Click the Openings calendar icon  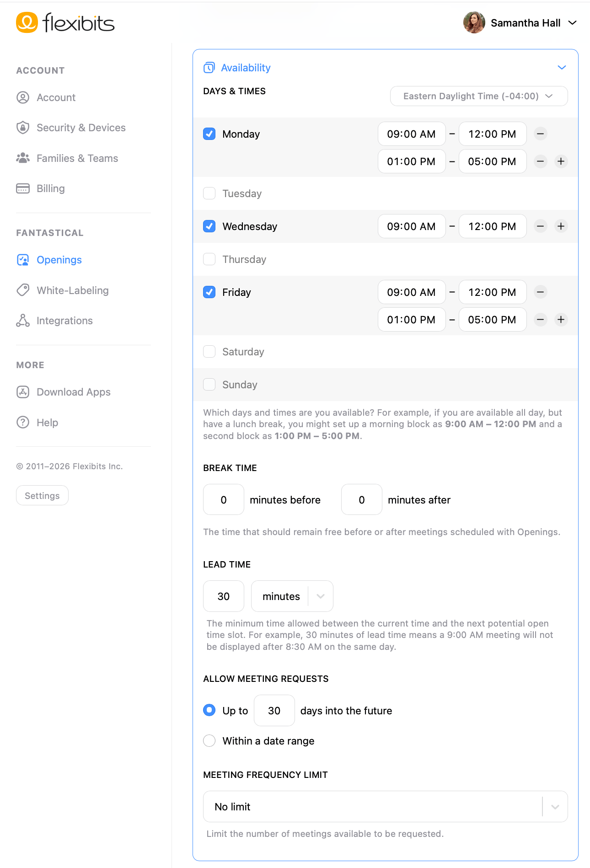[x=23, y=260]
